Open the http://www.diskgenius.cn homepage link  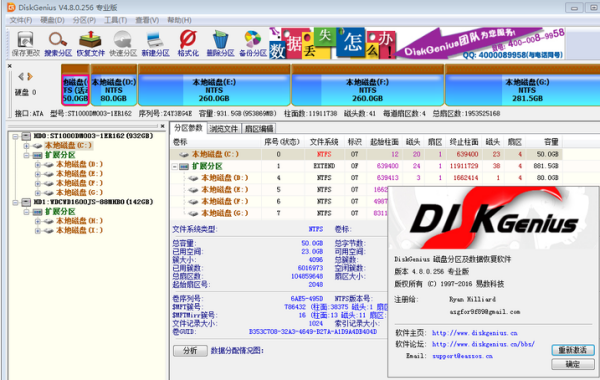[474, 333]
